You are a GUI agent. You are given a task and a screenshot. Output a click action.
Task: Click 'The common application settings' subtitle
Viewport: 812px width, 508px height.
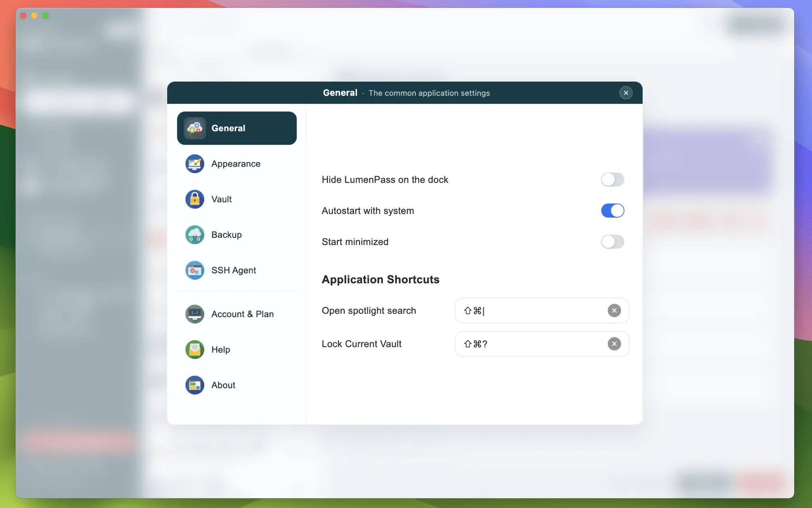429,93
